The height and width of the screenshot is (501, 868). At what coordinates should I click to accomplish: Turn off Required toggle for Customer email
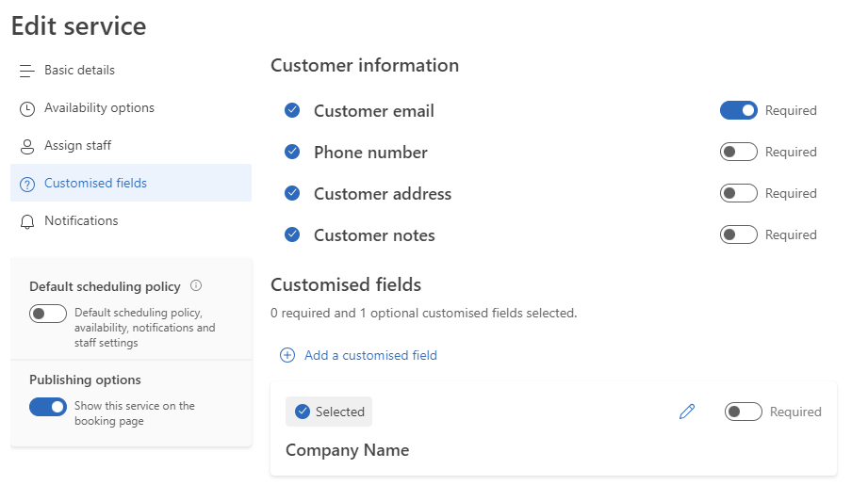click(x=738, y=110)
